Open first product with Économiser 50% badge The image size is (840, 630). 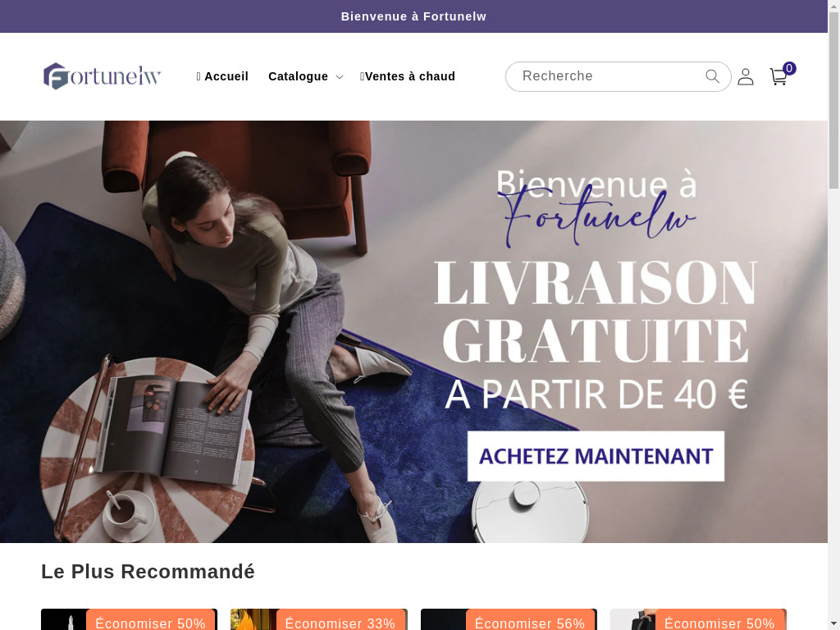[129, 619]
